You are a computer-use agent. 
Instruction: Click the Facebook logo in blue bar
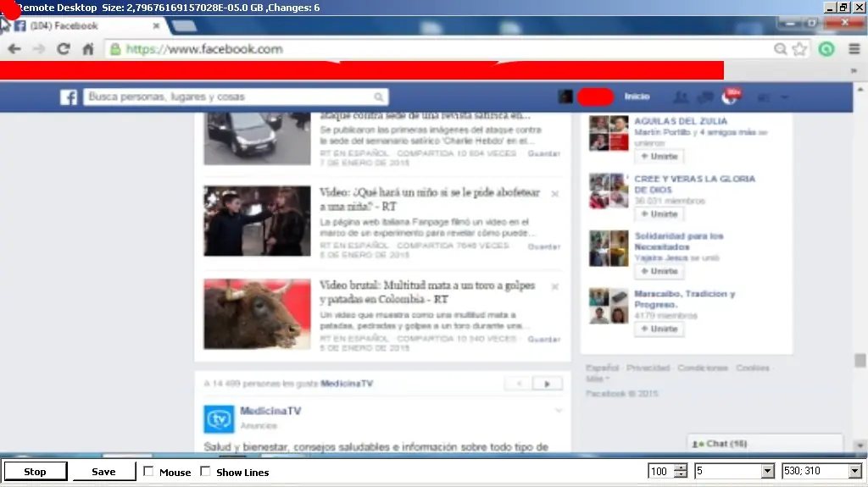click(69, 97)
